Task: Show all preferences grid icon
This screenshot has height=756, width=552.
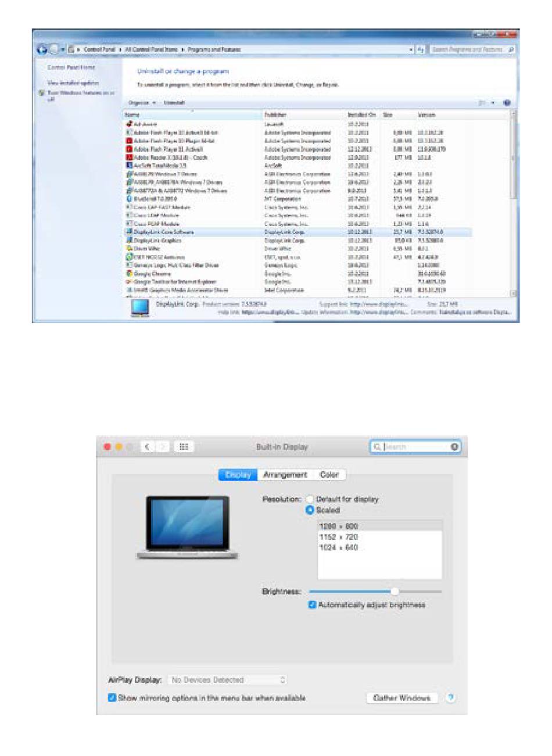Action: 184,446
